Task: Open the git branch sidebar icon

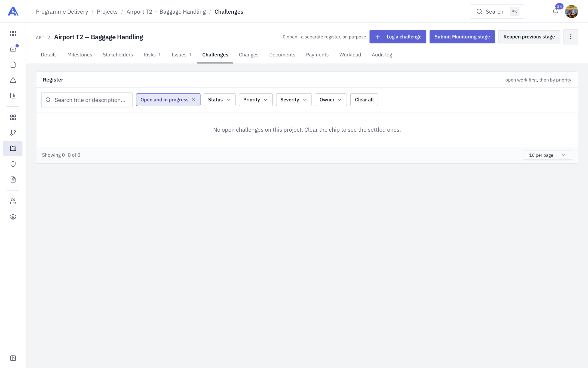Action: 13,133
